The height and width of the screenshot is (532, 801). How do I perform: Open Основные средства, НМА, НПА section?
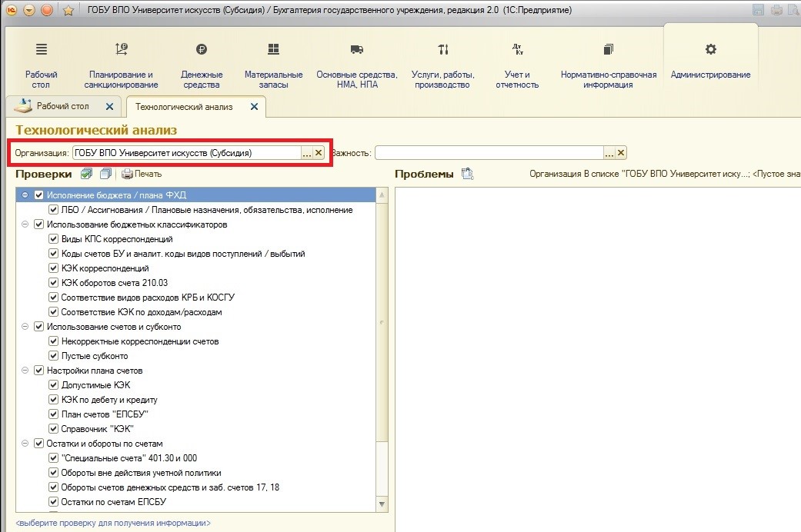click(x=357, y=65)
